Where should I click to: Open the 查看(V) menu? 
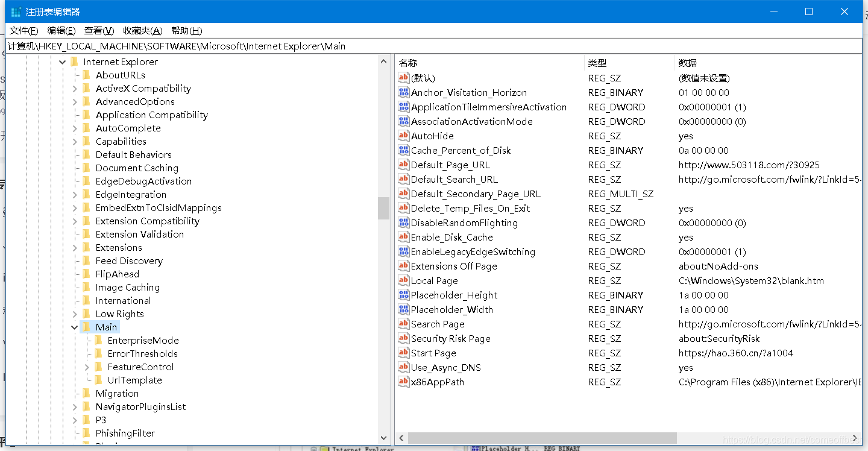click(99, 31)
